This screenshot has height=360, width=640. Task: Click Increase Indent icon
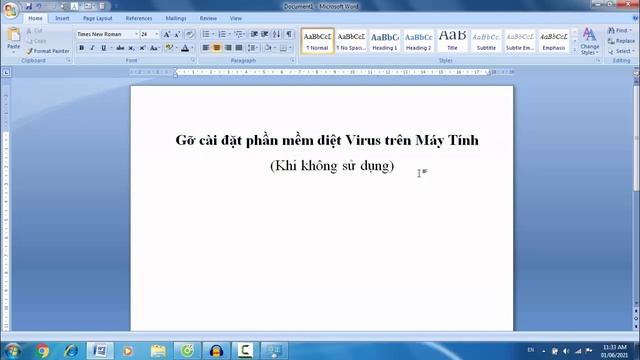[x=265, y=34]
